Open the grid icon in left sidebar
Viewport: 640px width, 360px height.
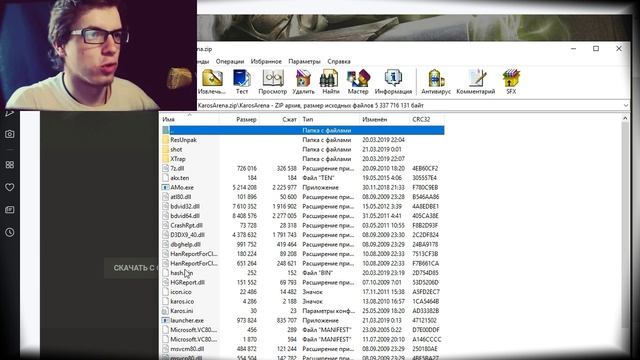[x=10, y=164]
